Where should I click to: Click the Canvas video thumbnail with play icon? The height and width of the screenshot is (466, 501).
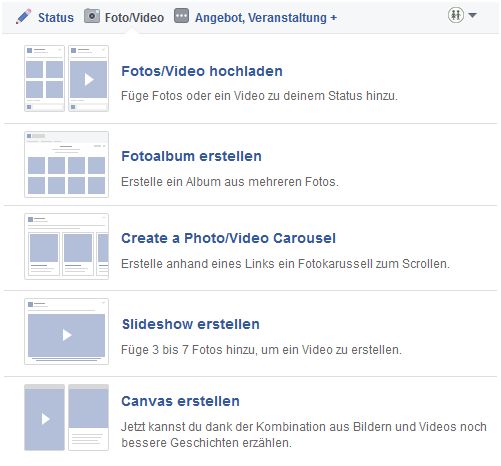click(44, 417)
